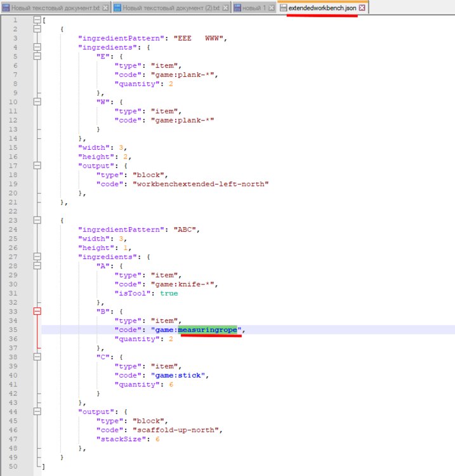
Task: Collapse the "W" ingredient block fold
Action: click(37, 100)
